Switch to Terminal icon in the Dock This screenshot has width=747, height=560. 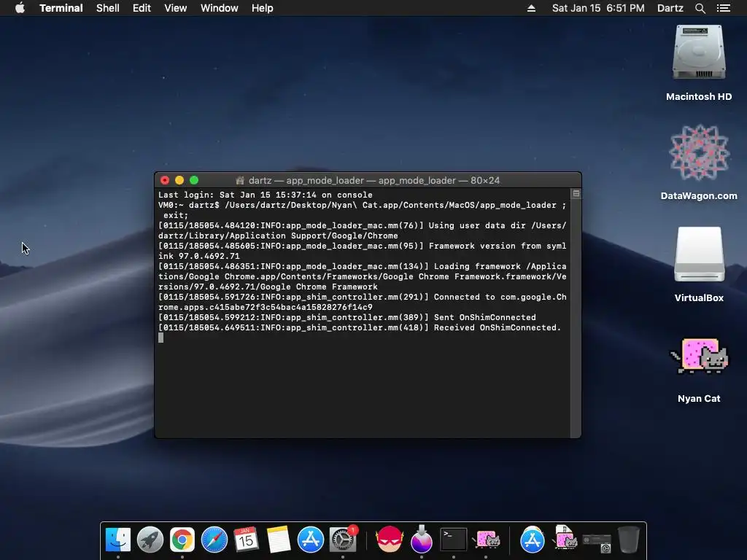(x=453, y=540)
